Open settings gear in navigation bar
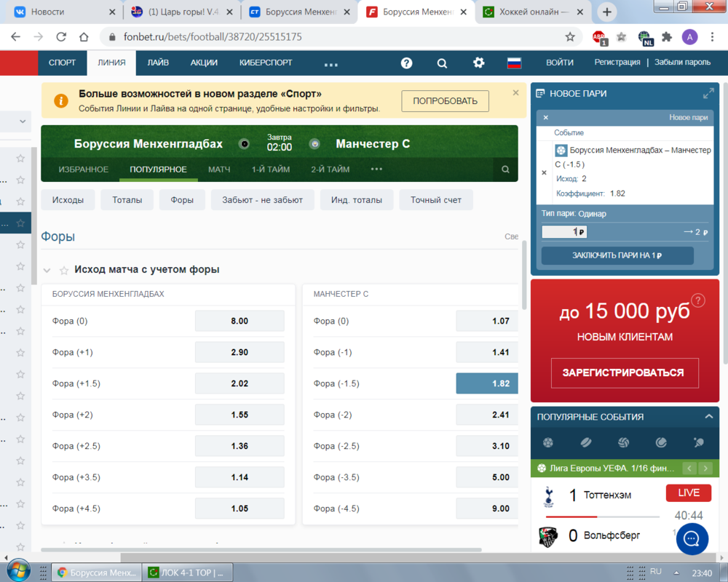 tap(479, 63)
